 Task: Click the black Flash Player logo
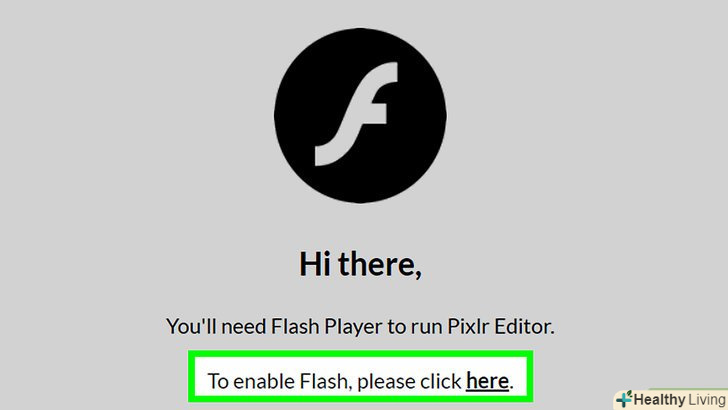pos(360,116)
